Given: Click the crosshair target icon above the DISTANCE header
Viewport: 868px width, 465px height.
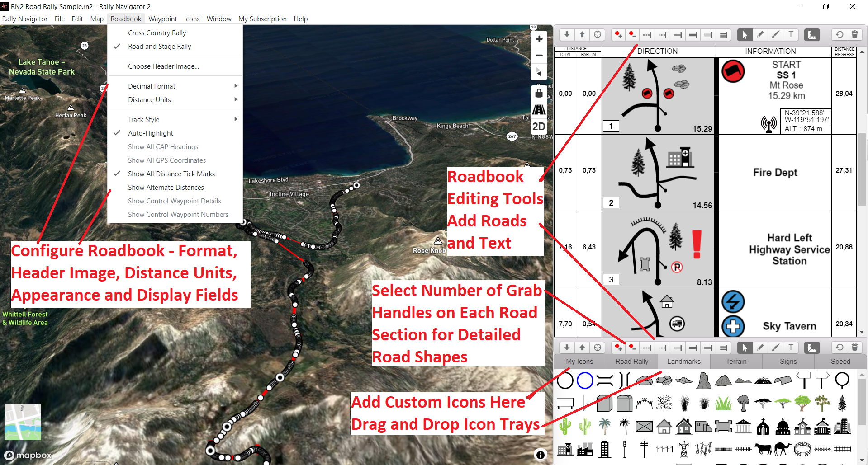Looking at the screenshot, I should coord(598,35).
